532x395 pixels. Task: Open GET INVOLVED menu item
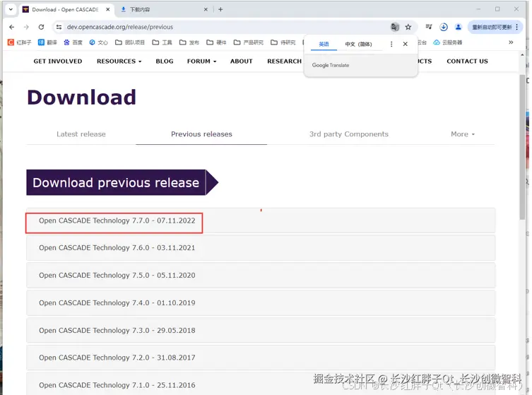click(58, 61)
